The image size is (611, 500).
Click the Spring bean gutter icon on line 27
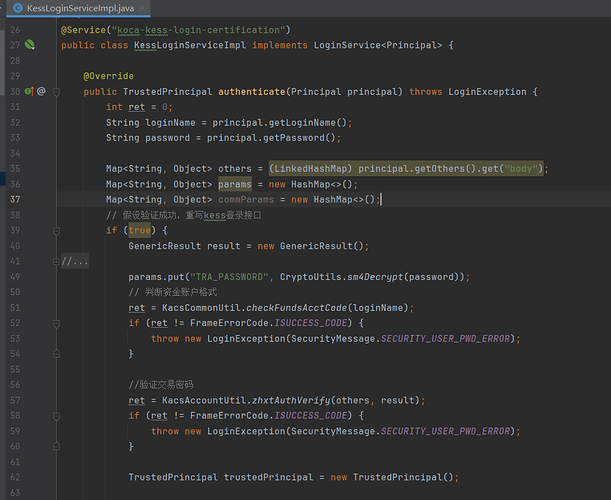(30, 45)
